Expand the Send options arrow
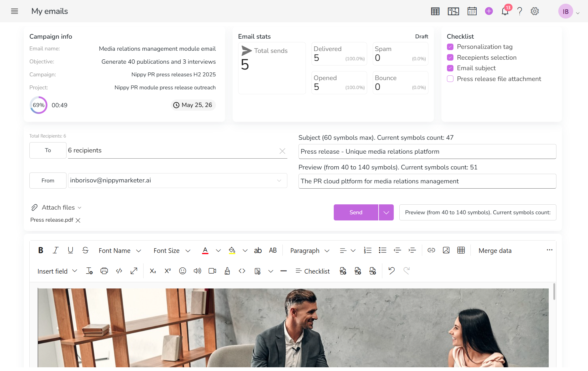This screenshot has height=371, width=588. click(386, 213)
